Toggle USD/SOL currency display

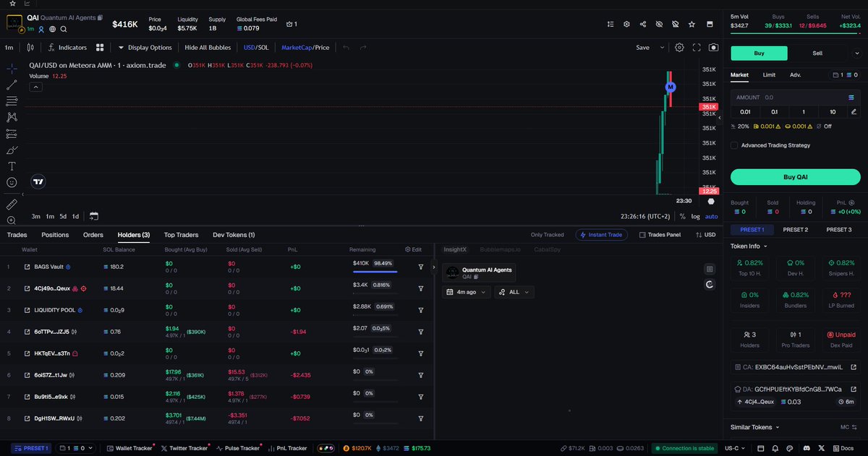point(256,48)
